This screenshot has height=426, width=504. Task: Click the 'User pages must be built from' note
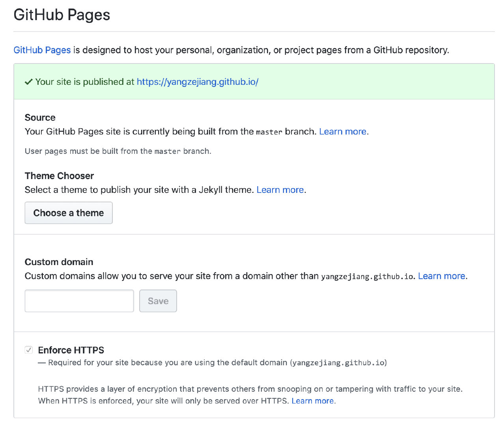pyautogui.click(x=118, y=151)
